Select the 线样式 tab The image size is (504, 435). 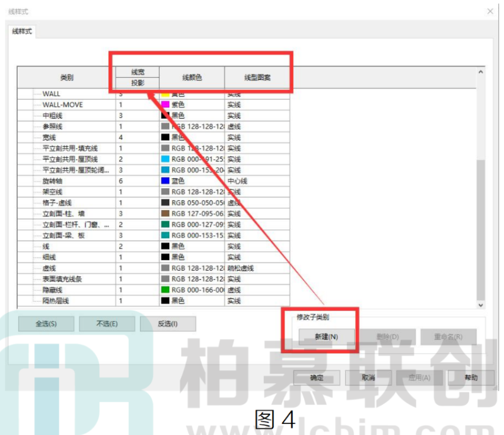pyautogui.click(x=22, y=32)
